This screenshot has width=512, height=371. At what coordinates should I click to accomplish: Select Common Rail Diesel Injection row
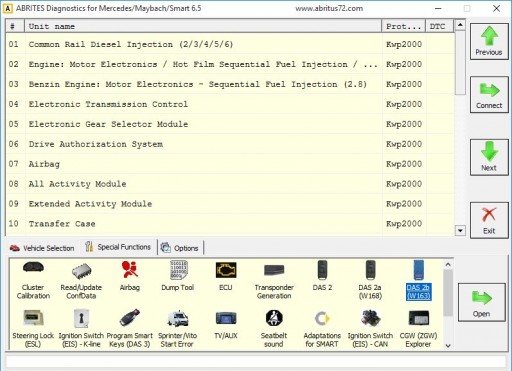230,44
